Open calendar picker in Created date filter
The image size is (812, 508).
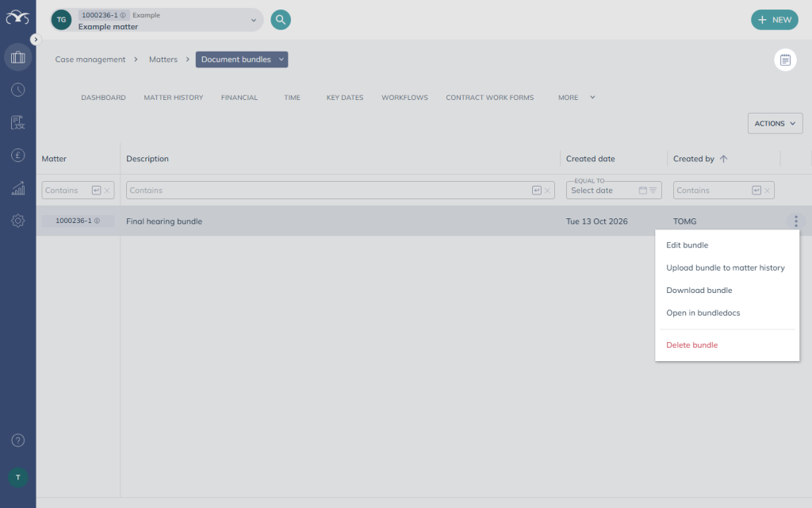(x=642, y=190)
